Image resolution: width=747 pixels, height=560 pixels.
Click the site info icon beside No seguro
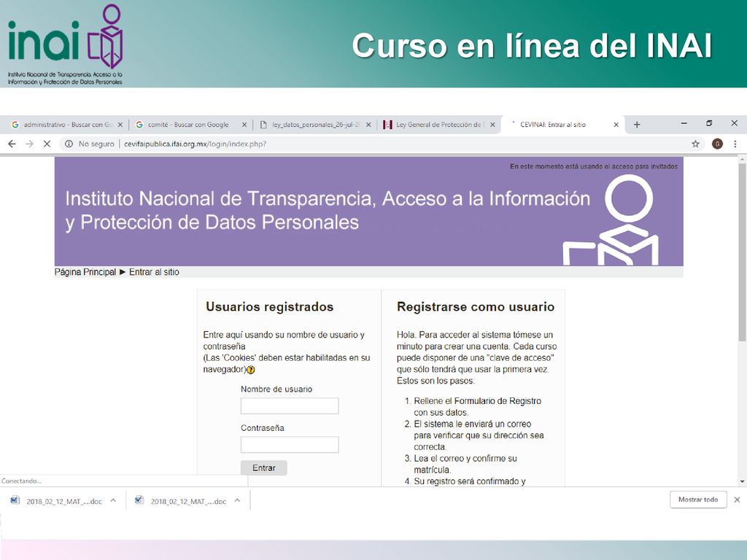pos(69,144)
